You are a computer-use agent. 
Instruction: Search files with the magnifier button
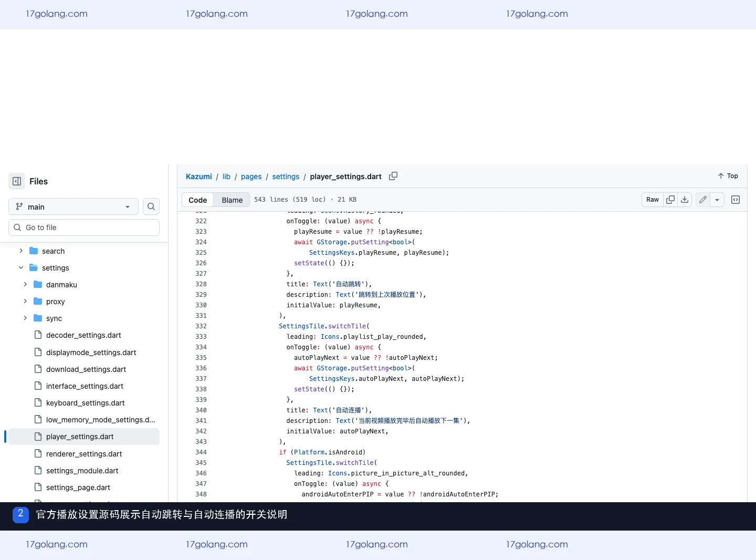click(x=151, y=206)
